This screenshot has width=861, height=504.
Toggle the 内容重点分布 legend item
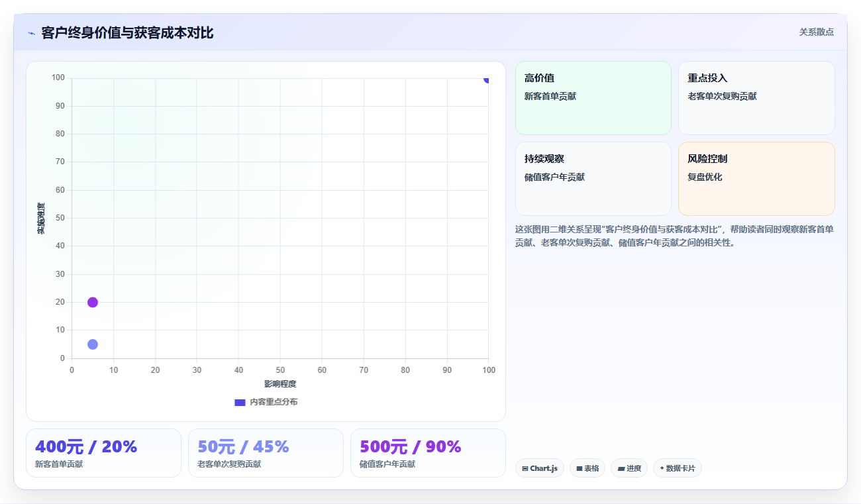(x=266, y=402)
